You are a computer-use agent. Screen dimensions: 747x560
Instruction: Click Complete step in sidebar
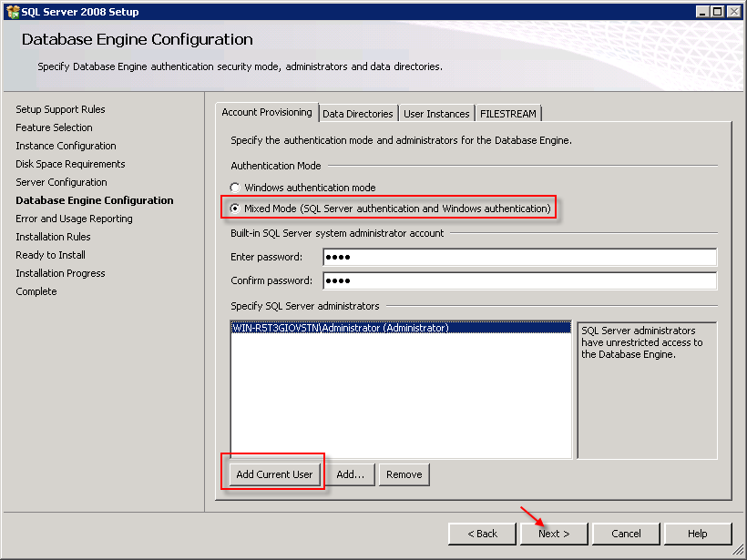click(x=36, y=291)
